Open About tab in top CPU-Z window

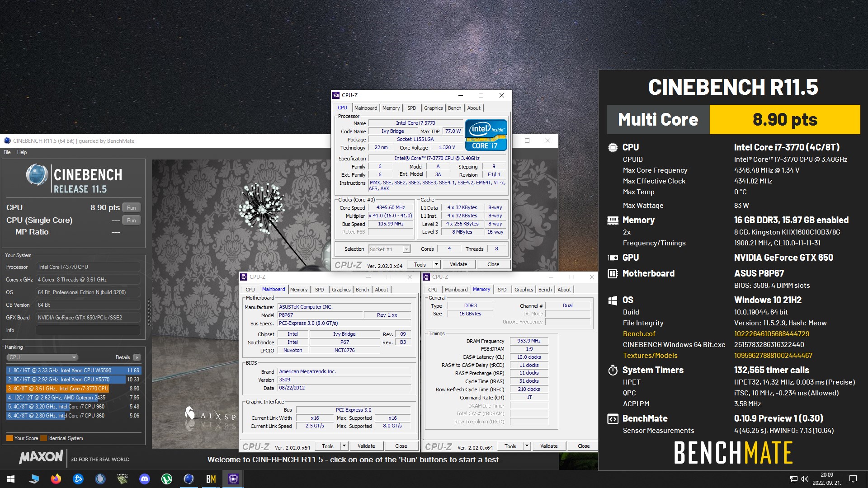(473, 108)
